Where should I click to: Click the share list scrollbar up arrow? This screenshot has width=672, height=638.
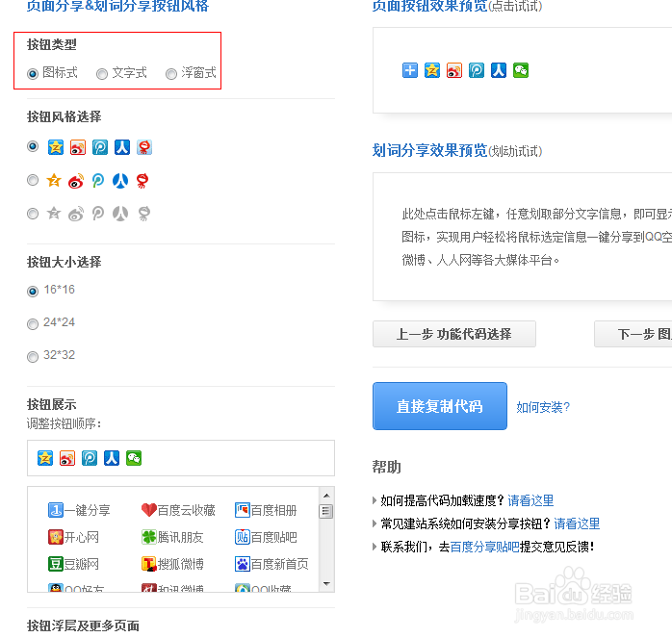[x=326, y=496]
